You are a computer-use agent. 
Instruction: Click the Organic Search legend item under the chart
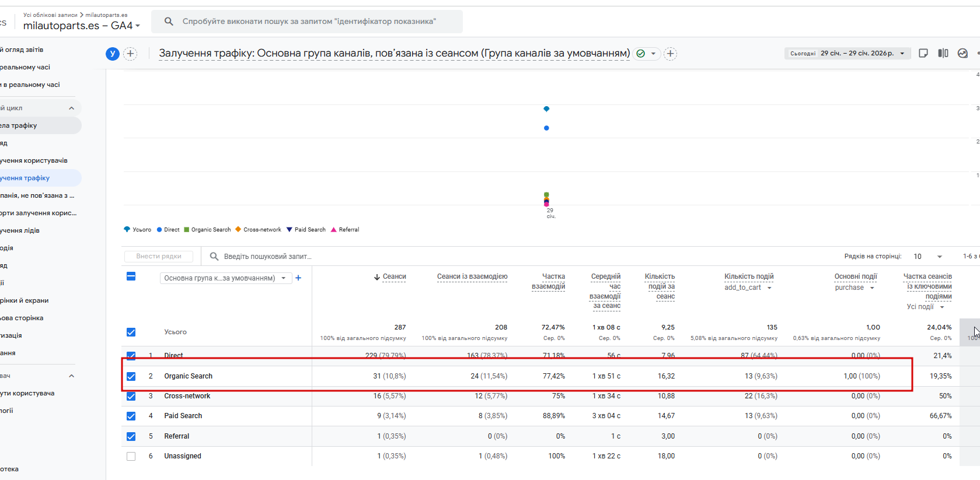pos(207,229)
